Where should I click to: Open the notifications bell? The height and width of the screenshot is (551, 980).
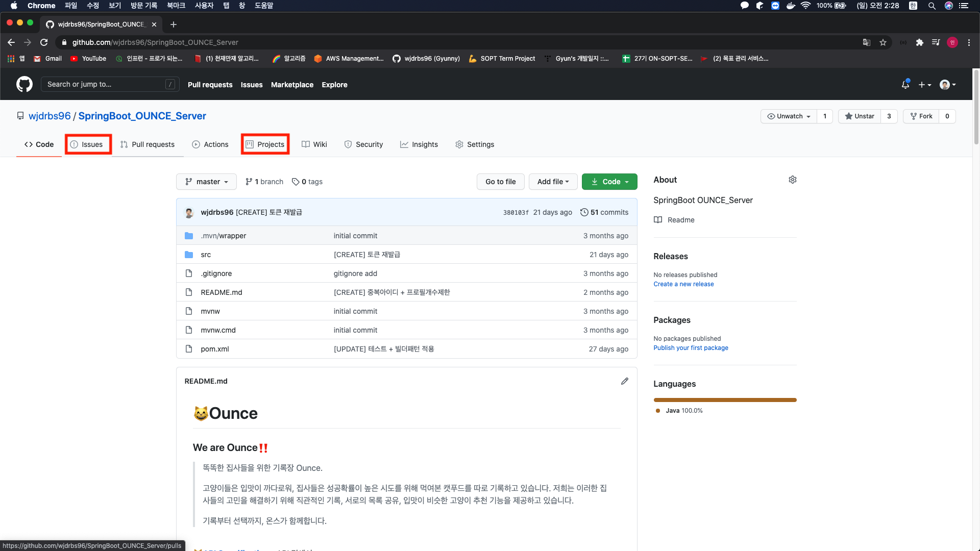[905, 85]
